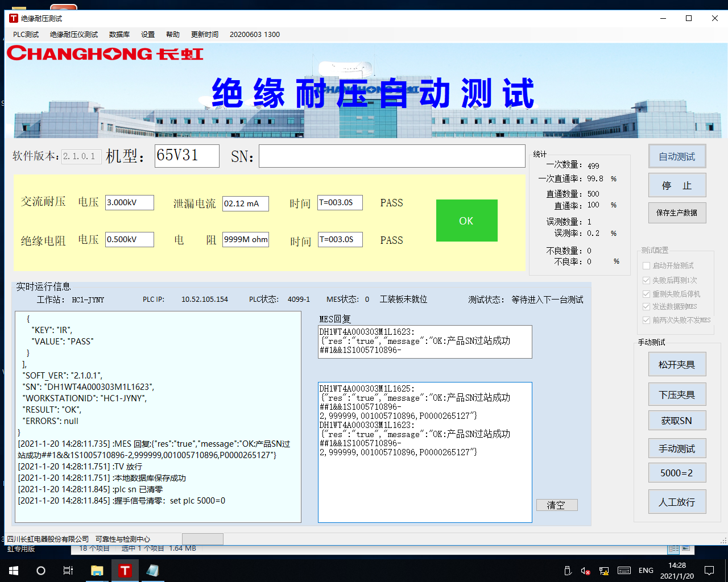
Task: Click the red T app taskbar icon
Action: pyautogui.click(x=125, y=571)
